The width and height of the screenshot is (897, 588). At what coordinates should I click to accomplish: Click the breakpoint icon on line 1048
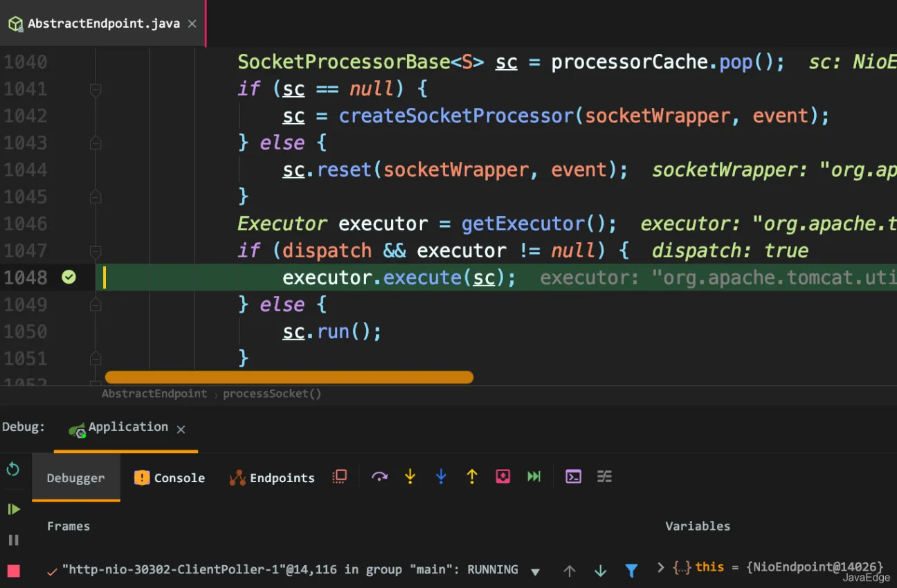(x=69, y=277)
